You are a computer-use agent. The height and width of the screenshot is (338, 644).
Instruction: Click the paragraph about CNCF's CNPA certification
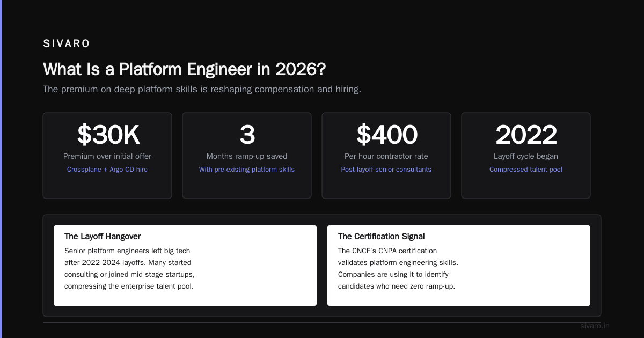398,268
